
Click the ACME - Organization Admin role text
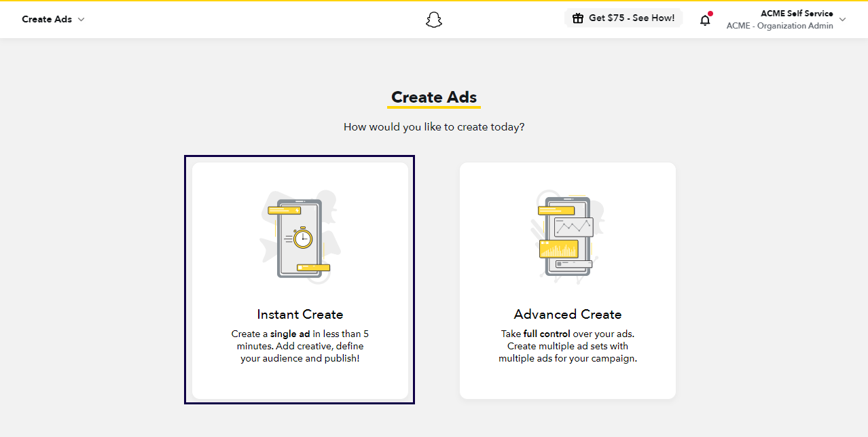(x=780, y=26)
